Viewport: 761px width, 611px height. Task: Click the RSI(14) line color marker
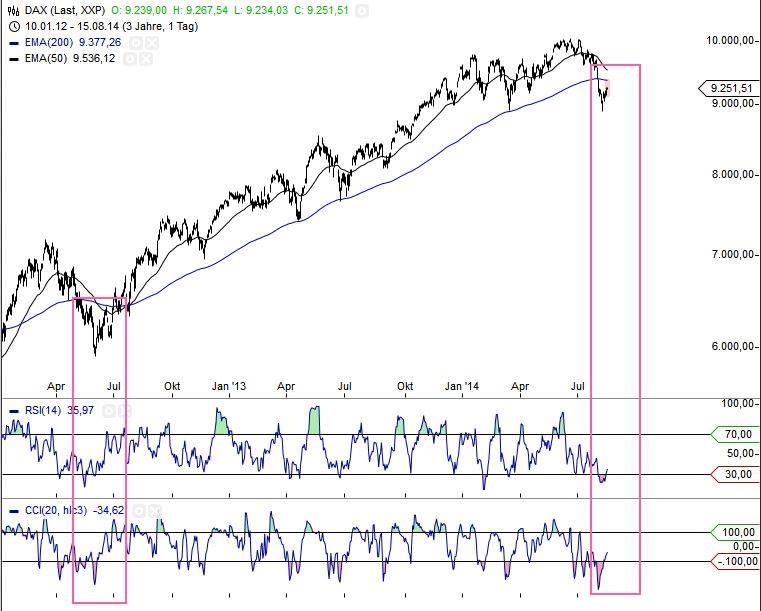[15, 411]
